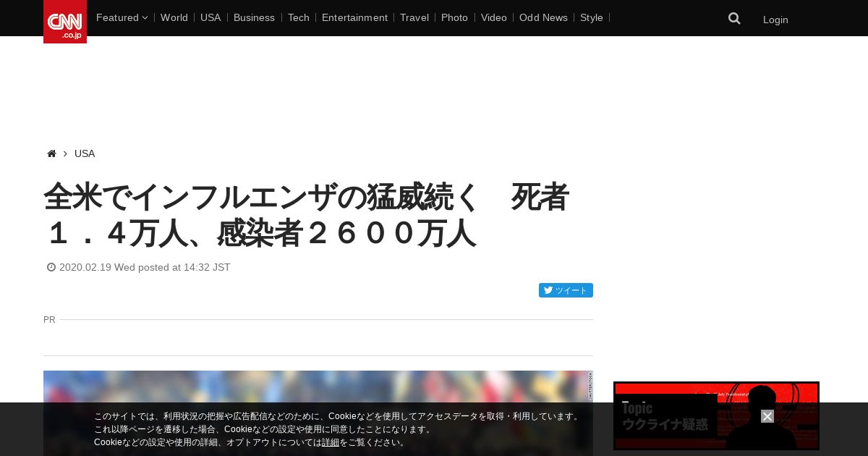Open the USA section in top navigation
This screenshot has width=868, height=456.
tap(210, 17)
